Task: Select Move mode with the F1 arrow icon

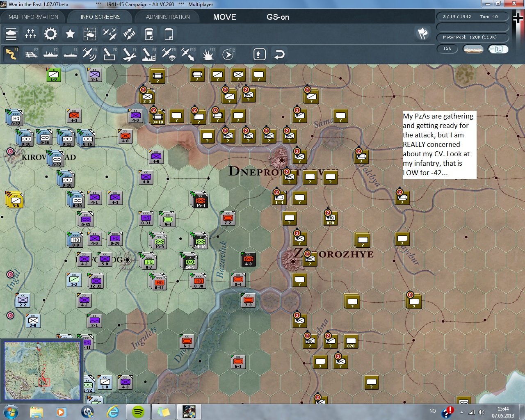Action: [x=11, y=54]
